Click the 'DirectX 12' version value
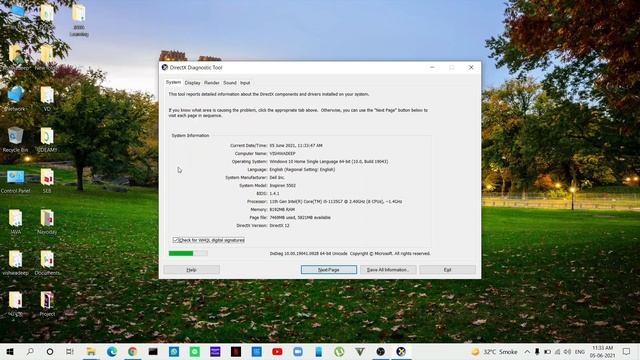 279,226
